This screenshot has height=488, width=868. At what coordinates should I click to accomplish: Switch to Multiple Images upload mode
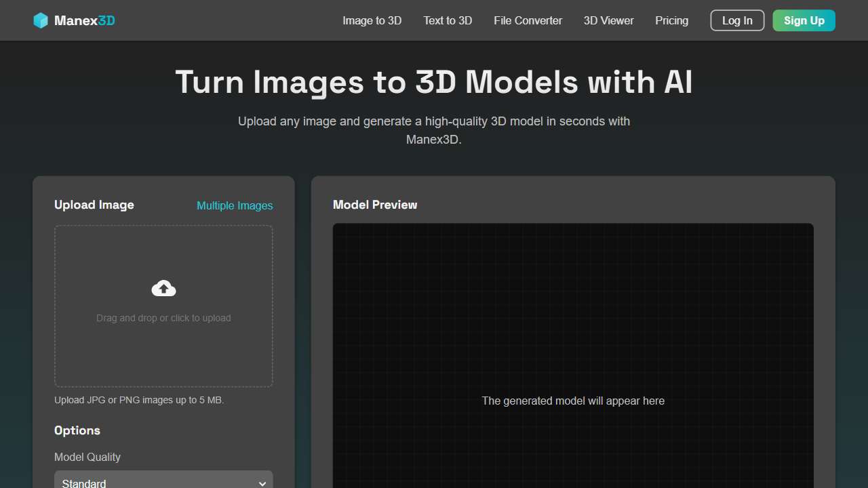click(235, 205)
